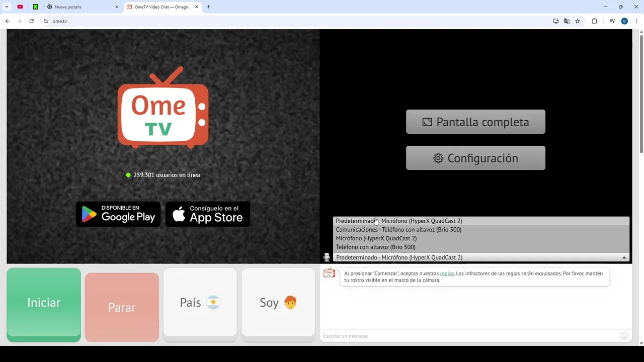Click the Pantalla completa button

(x=475, y=122)
